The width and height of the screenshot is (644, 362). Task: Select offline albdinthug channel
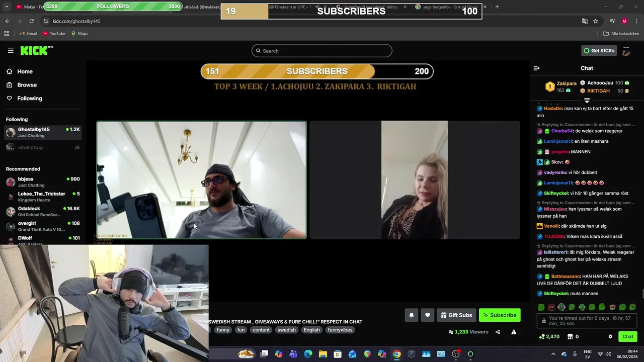click(43, 147)
